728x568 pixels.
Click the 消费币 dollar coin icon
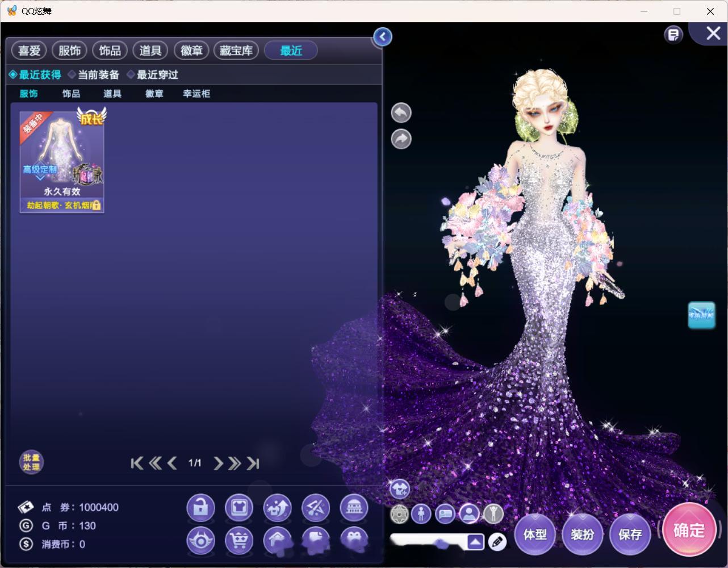click(26, 544)
